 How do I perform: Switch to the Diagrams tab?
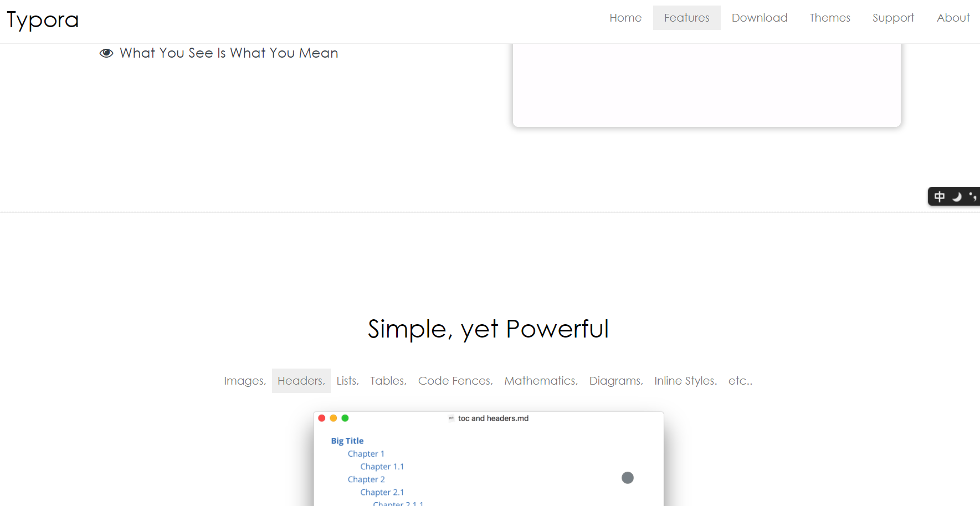[616, 381]
